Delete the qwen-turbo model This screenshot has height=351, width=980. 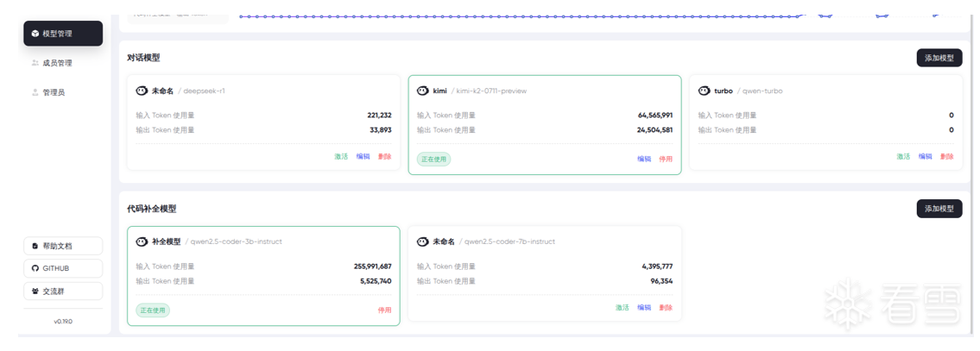coord(947,156)
